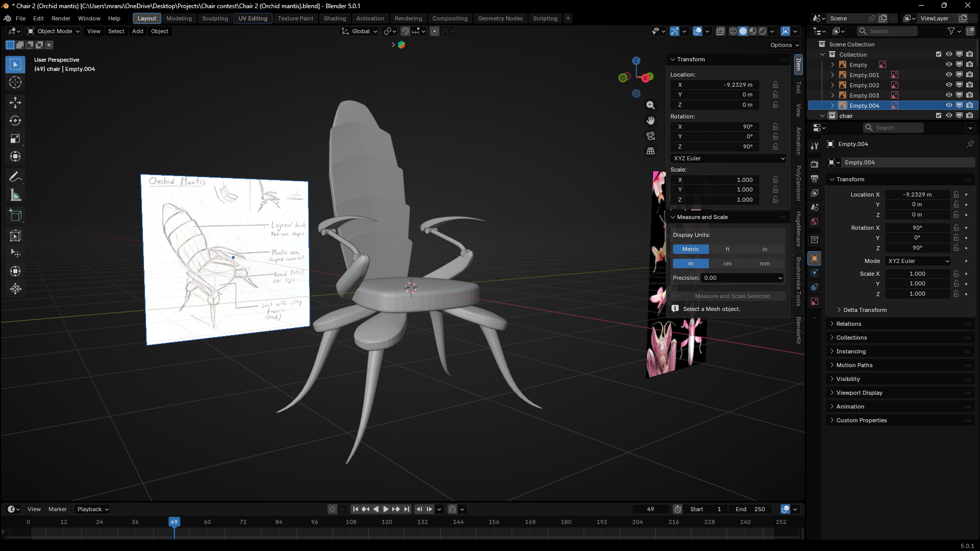The width and height of the screenshot is (980, 551).
Task: Select Wireframe viewport shading
Action: click(733, 31)
